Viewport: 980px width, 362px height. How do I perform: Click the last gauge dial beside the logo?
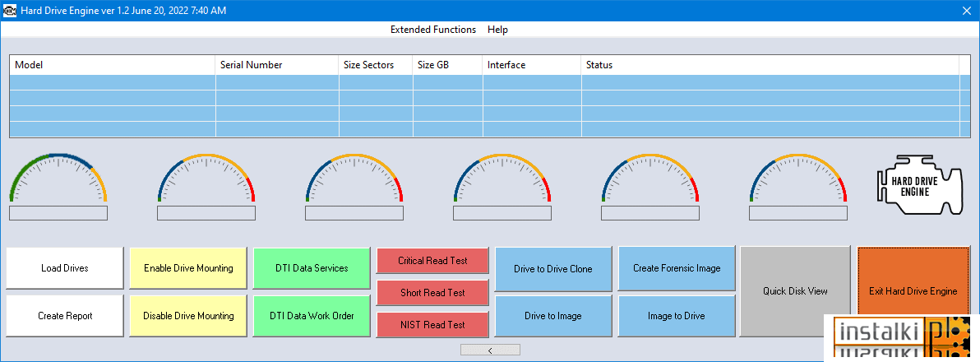[x=798, y=178]
